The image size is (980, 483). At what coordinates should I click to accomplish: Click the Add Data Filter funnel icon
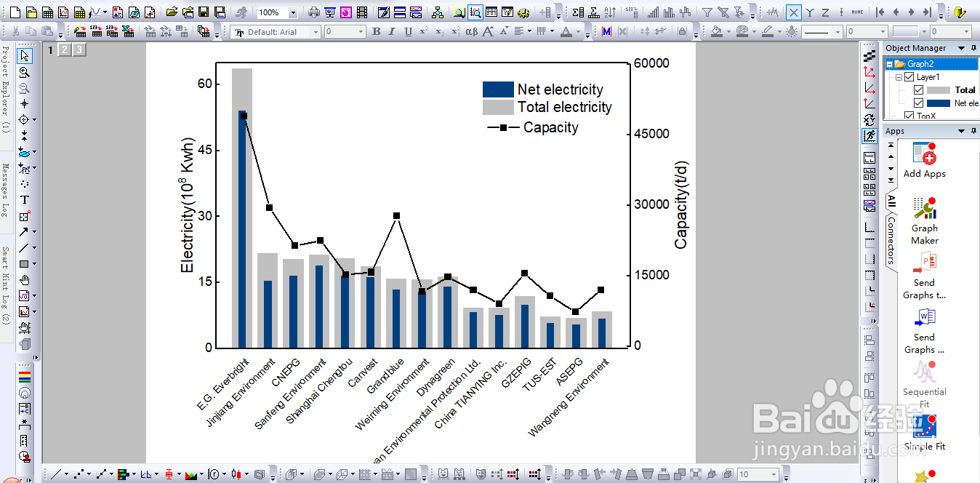point(707,12)
